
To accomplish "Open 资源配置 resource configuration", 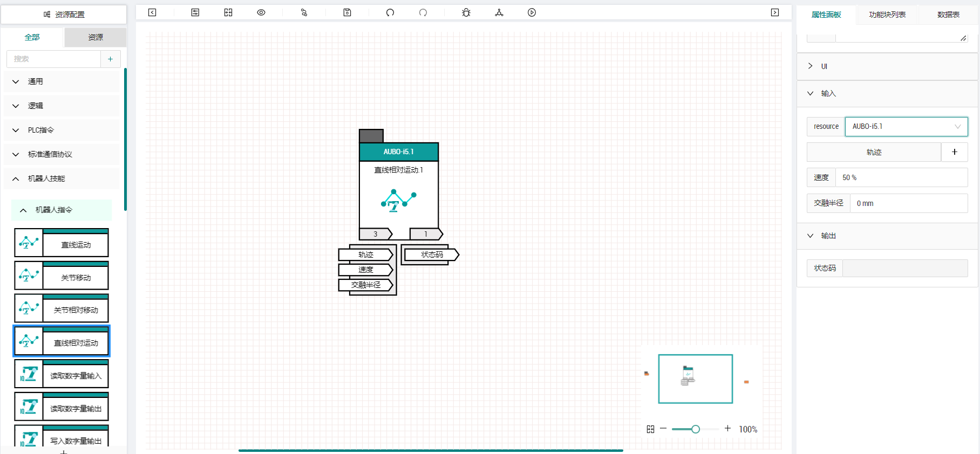I will pyautogui.click(x=64, y=15).
